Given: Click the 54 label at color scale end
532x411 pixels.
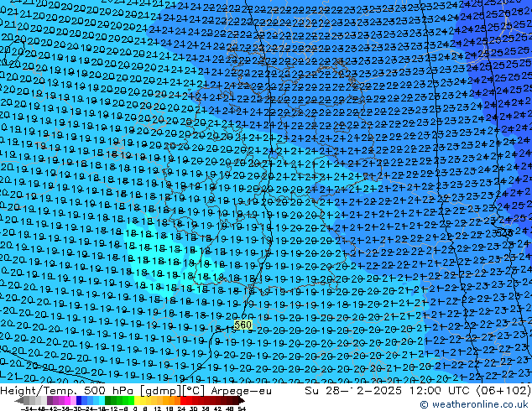Looking at the screenshot, I should (242, 409).
